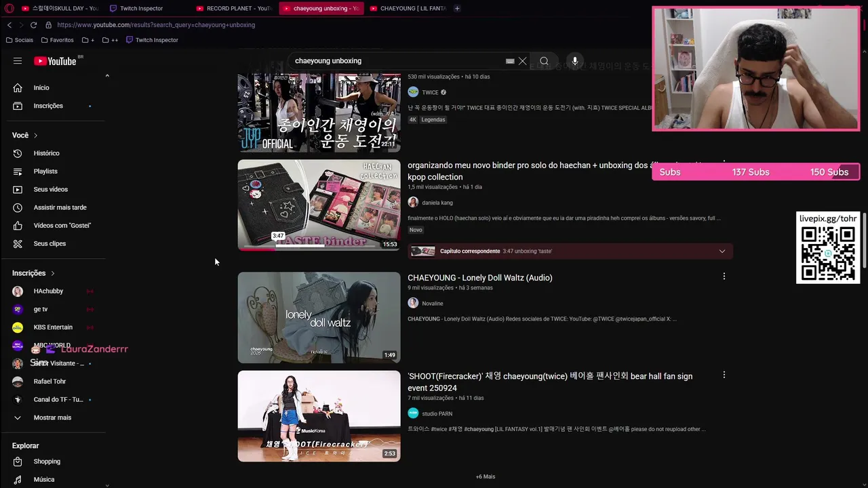Click the search magnifier button
This screenshot has height=488, width=868.
[544, 61]
